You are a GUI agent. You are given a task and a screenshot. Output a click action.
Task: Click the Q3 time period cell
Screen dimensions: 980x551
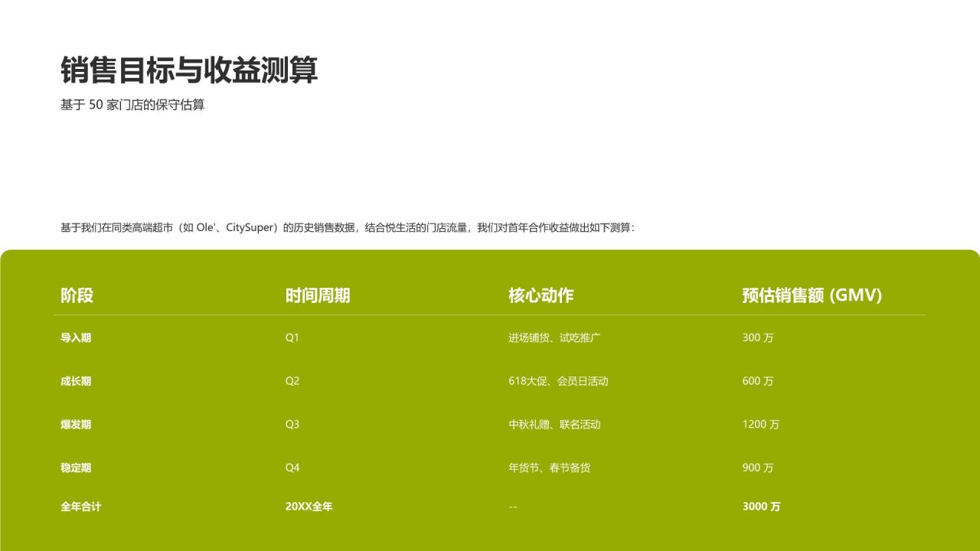pyautogui.click(x=292, y=425)
